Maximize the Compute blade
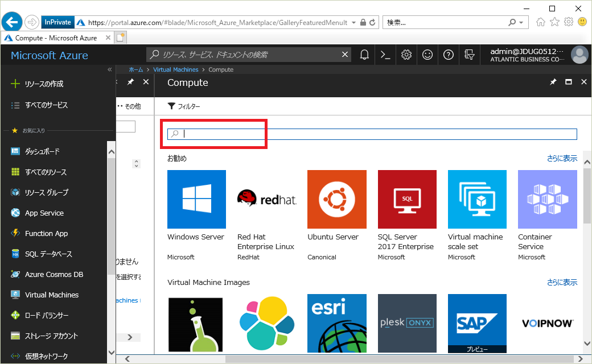The height and width of the screenshot is (364, 592). tap(568, 82)
